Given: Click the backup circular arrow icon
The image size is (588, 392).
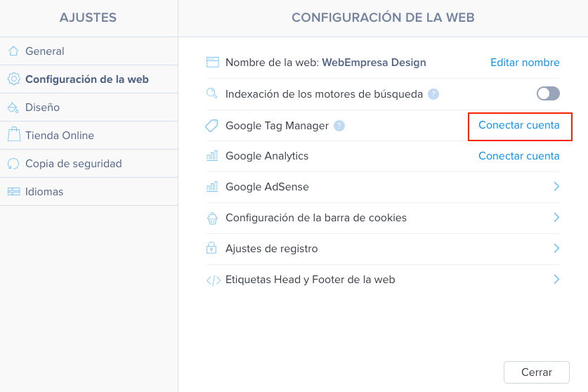Looking at the screenshot, I should (x=13, y=164).
